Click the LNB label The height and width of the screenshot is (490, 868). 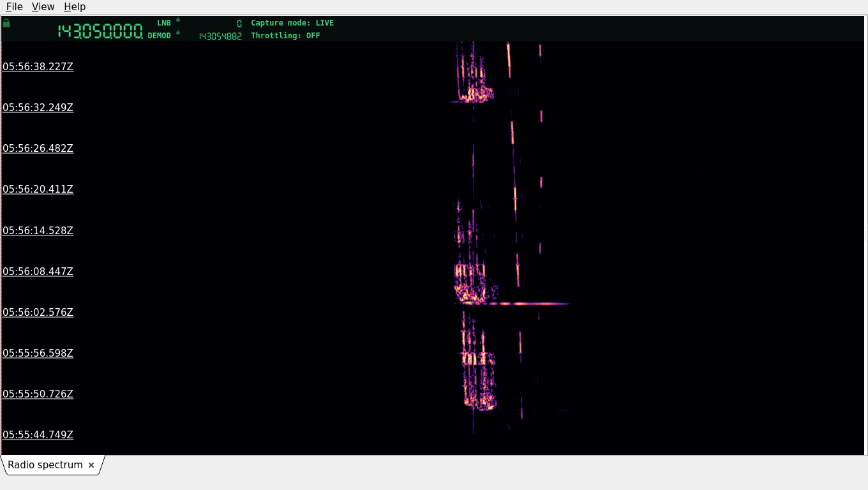[164, 23]
